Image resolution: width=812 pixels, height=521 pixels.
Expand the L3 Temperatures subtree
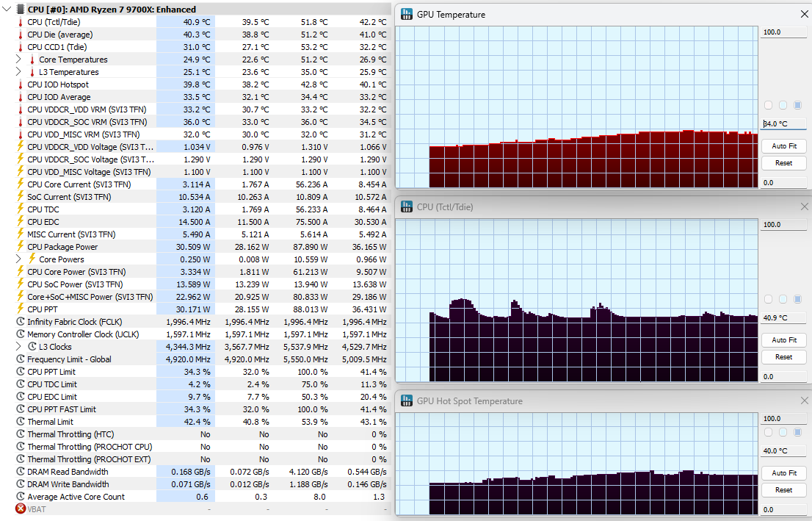[x=18, y=71]
